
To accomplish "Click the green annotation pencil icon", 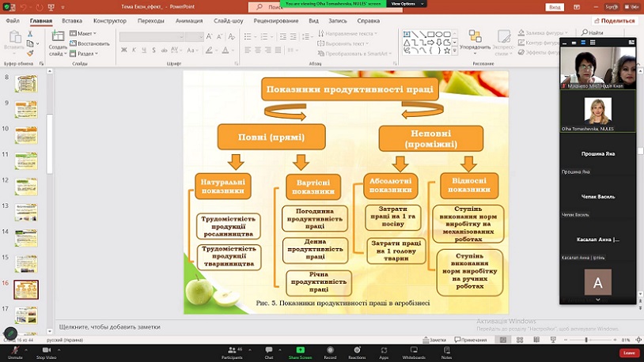I will (x=10, y=333).
